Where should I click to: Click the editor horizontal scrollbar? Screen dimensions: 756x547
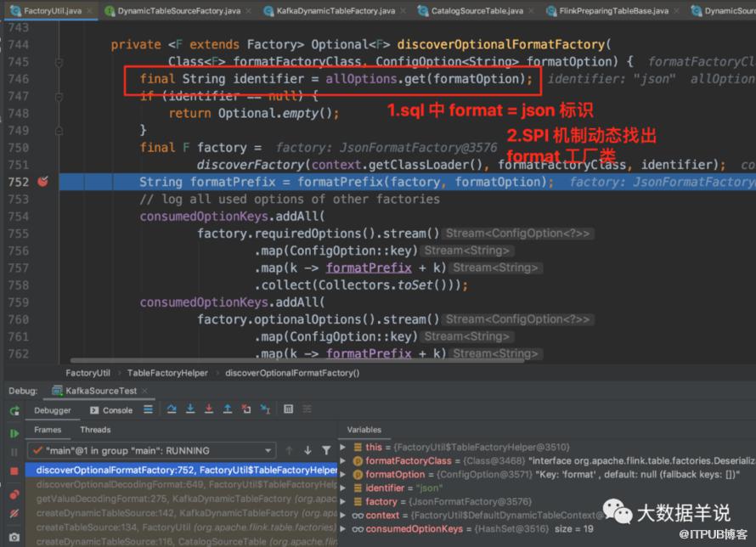click(x=297, y=360)
